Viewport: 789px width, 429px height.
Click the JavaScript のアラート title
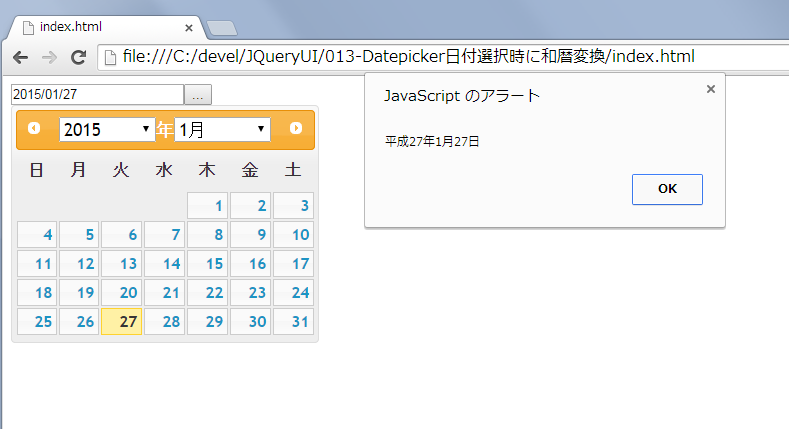tap(462, 96)
